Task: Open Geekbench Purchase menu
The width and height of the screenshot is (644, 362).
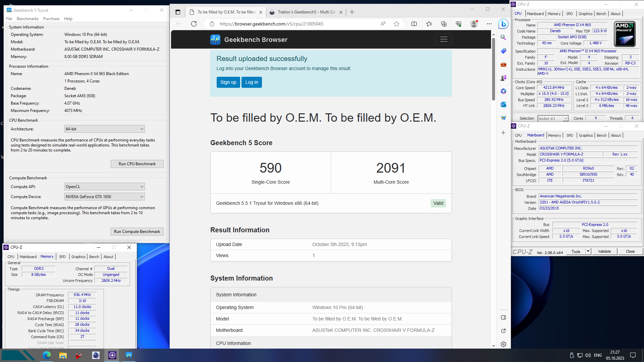Action: 51,19
